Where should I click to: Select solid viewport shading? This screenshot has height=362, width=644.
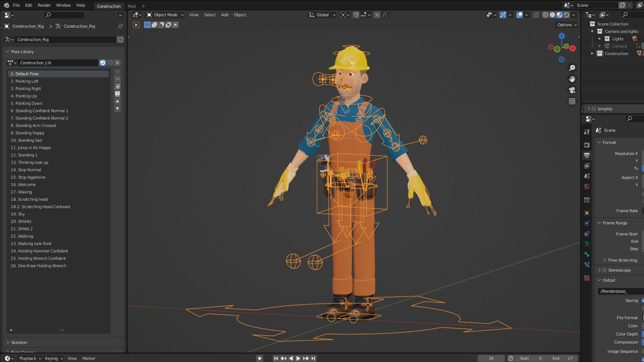552,15
